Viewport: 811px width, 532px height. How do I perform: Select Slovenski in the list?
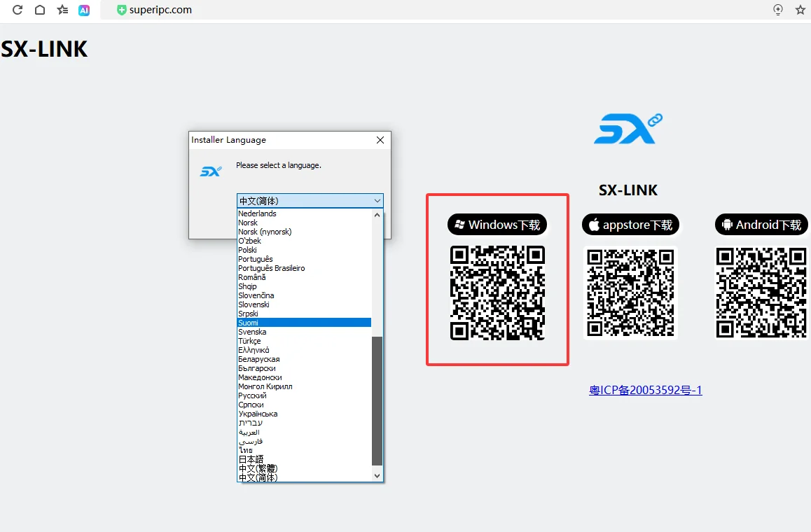pyautogui.click(x=304, y=304)
